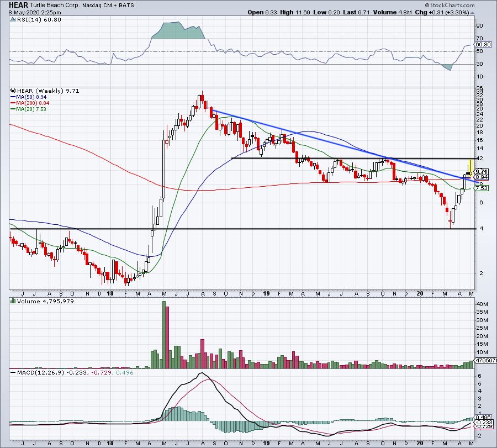Image resolution: width=497 pixels, height=448 pixels.
Task: Click the 19 year label on price axis
Action: (x=267, y=293)
